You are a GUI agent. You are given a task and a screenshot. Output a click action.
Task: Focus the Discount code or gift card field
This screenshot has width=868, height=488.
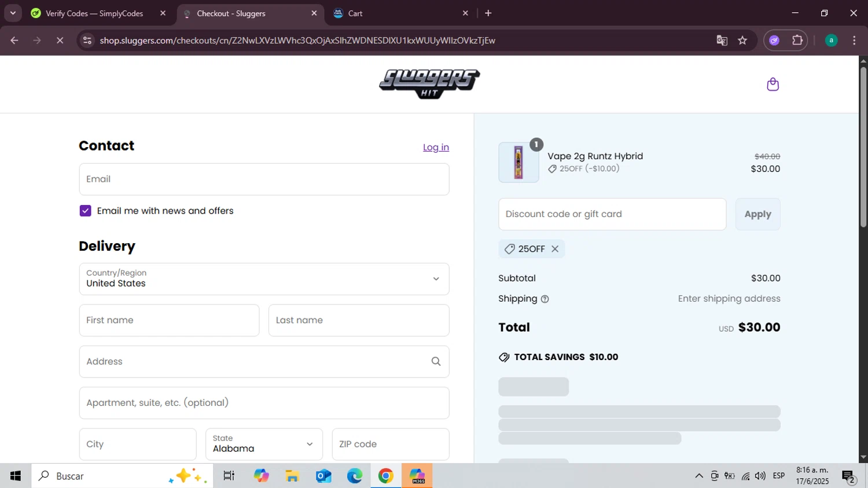(x=612, y=214)
